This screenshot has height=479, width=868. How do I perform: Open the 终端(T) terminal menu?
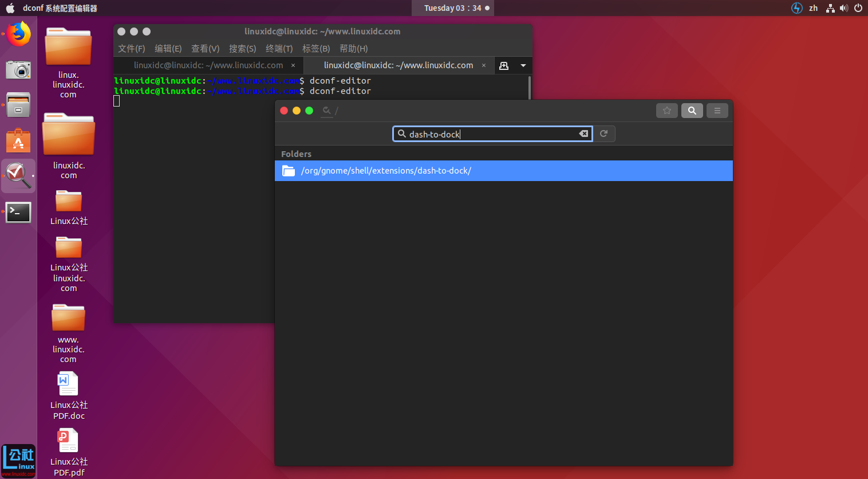click(x=279, y=49)
